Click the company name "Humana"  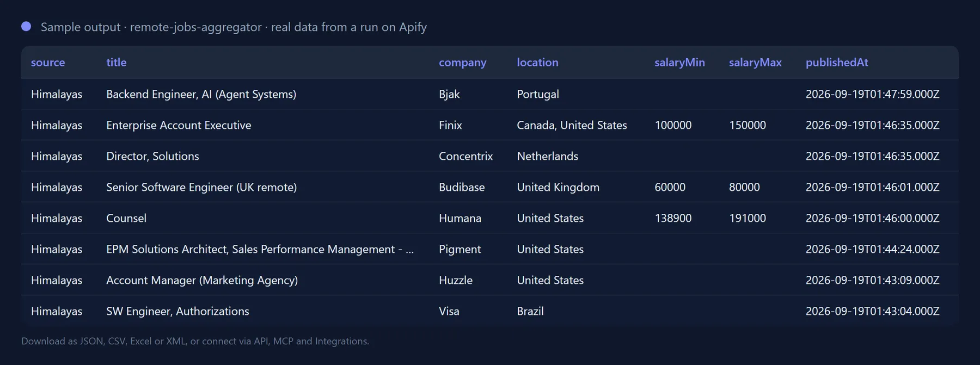tap(460, 218)
